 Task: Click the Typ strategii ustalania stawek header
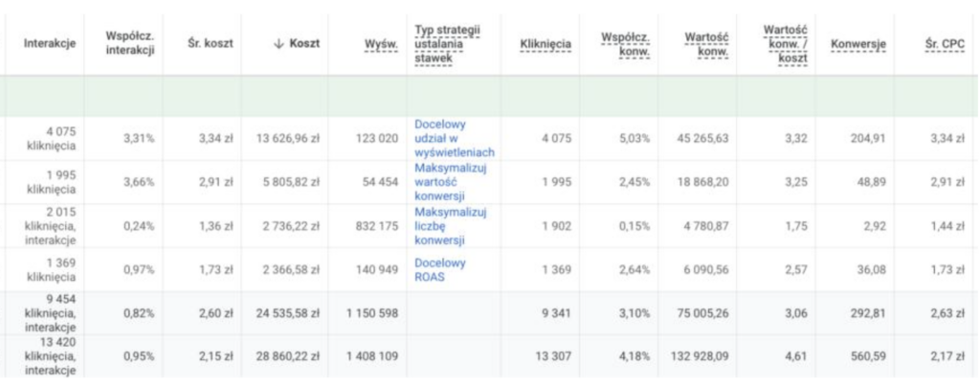click(x=448, y=43)
